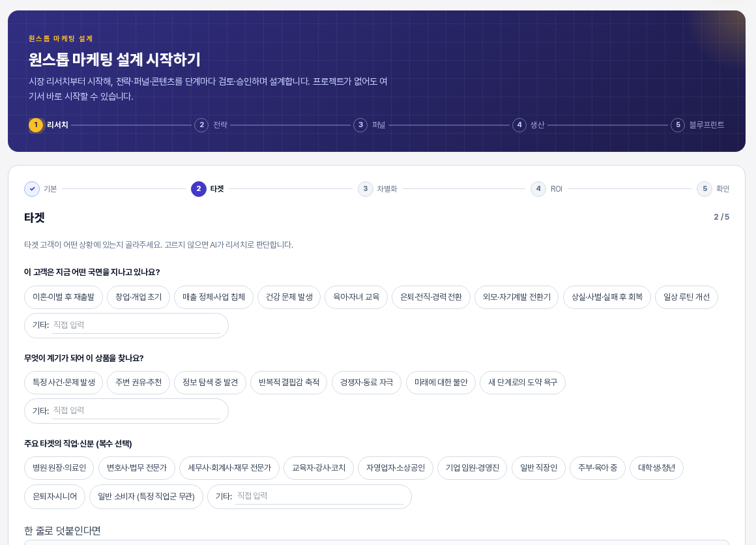The height and width of the screenshot is (545, 756).
Task: Jump to the ROI sub-step 4
Action: (546, 188)
